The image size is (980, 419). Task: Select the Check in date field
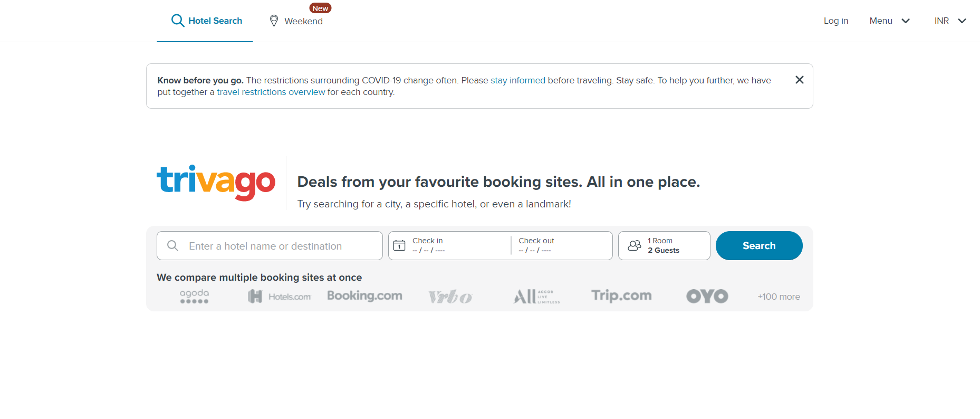[450, 245]
